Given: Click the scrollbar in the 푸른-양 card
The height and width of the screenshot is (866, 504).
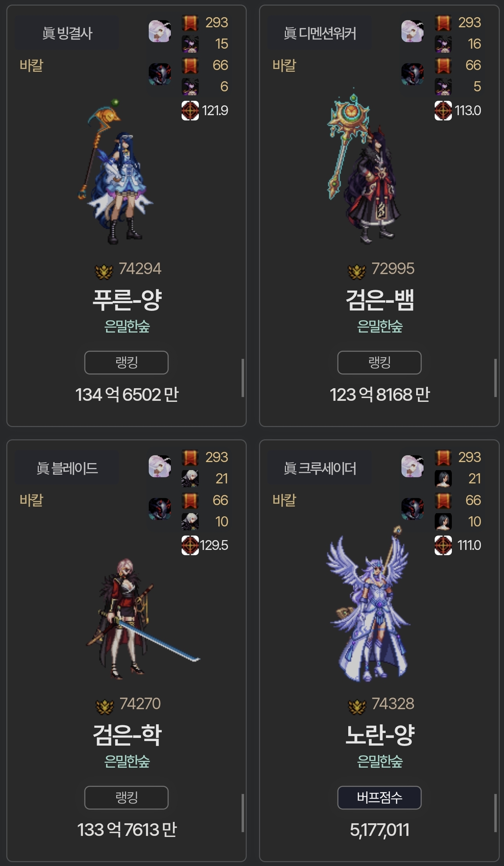Looking at the screenshot, I should pos(243,378).
